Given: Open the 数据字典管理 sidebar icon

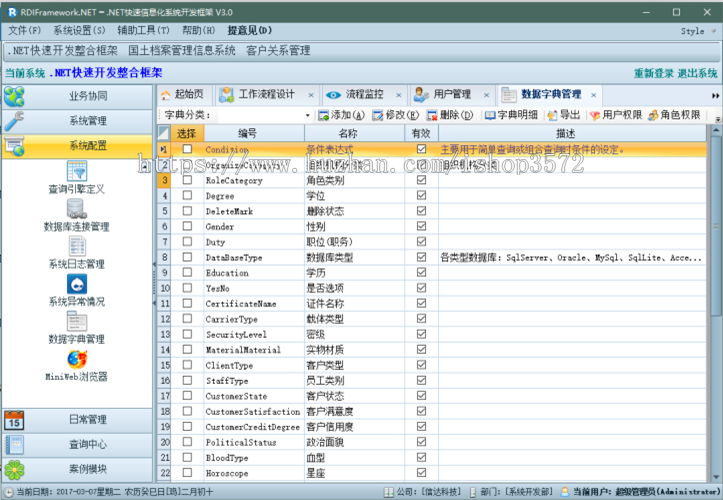Looking at the screenshot, I should 77,321.
